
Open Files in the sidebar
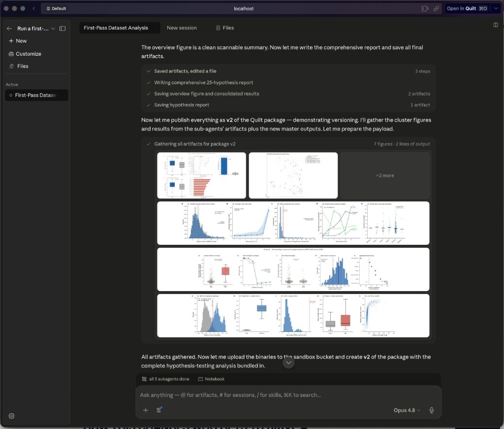(x=19, y=66)
